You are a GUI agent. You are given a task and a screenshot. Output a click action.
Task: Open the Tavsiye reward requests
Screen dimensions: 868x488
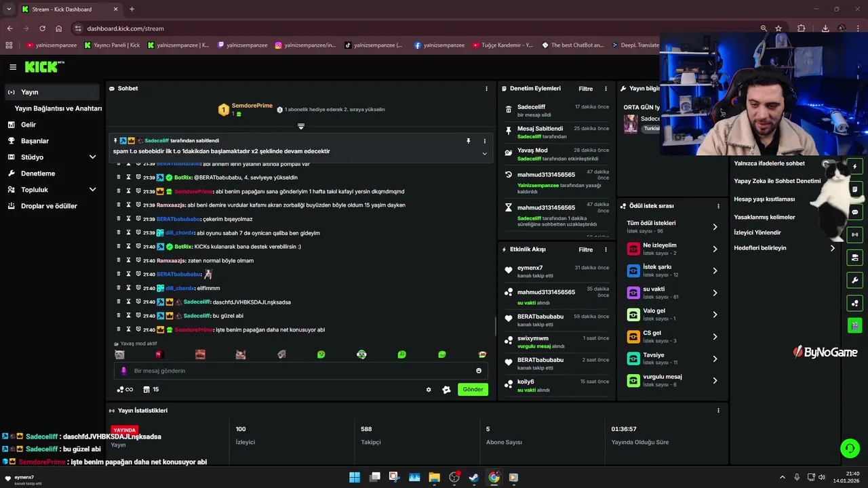672,358
